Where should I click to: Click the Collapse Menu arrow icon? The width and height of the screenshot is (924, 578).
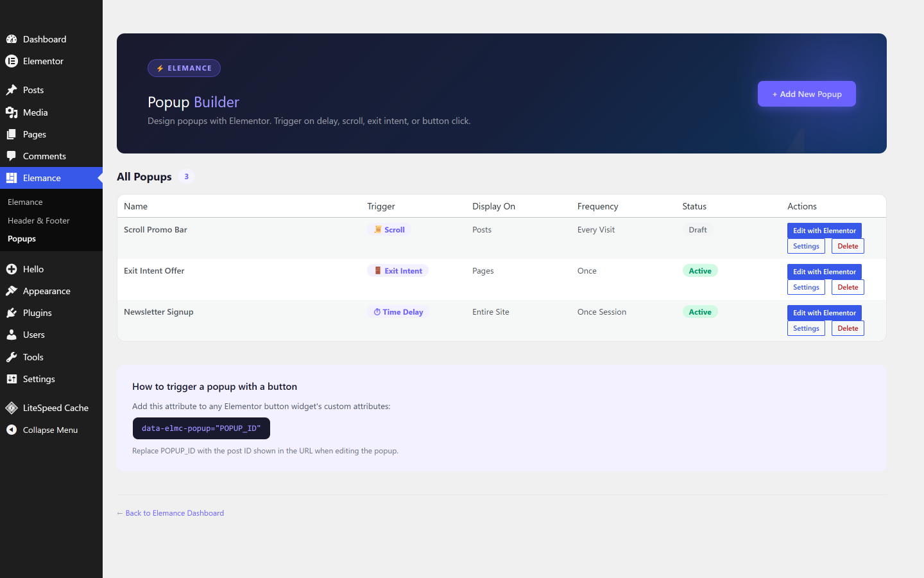(12, 430)
